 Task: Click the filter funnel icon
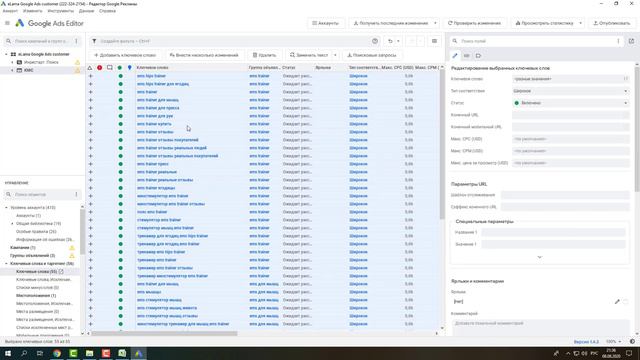click(x=94, y=41)
